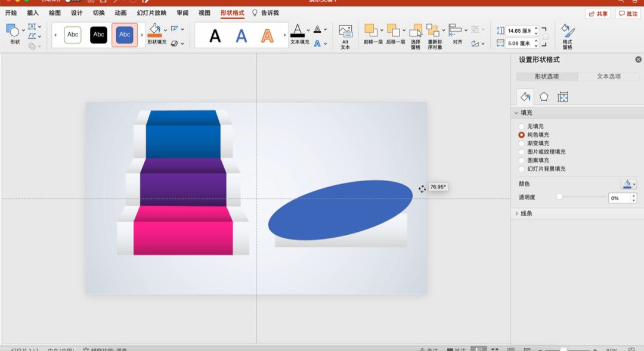644x351 pixels.
Task: Select the blue ellipse on the slide
Action: click(340, 210)
